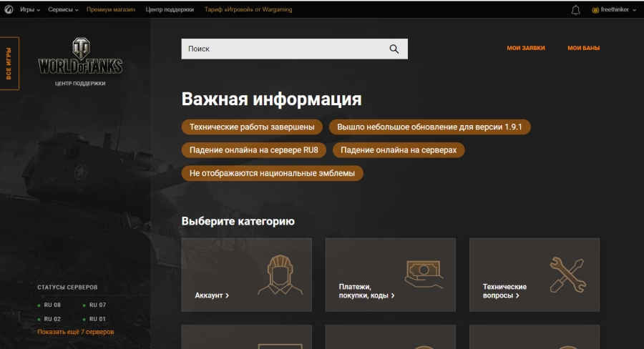Image resolution: width=644 pixels, height=349 pixels.
Task: Click the cash-in-hand payments icon
Action: click(424, 274)
